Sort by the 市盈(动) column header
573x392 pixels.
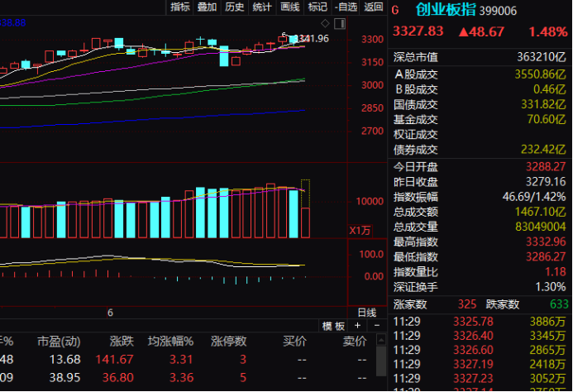[x=59, y=342]
